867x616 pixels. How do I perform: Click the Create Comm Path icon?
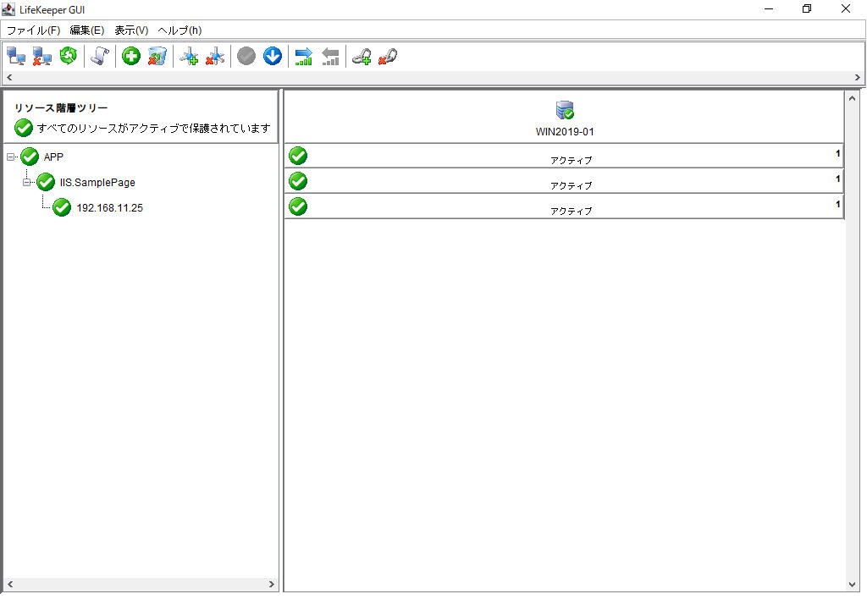(x=189, y=57)
